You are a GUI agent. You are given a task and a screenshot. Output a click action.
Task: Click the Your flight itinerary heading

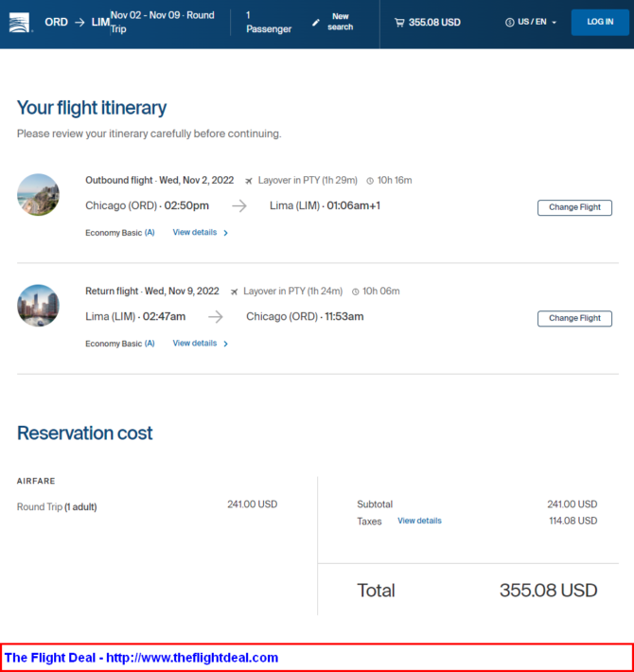(x=92, y=108)
